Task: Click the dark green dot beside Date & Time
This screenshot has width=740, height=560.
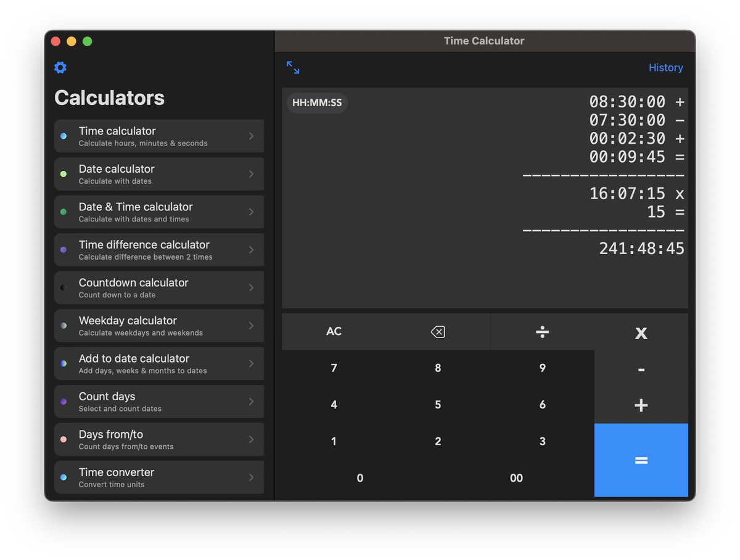Action: tap(64, 212)
